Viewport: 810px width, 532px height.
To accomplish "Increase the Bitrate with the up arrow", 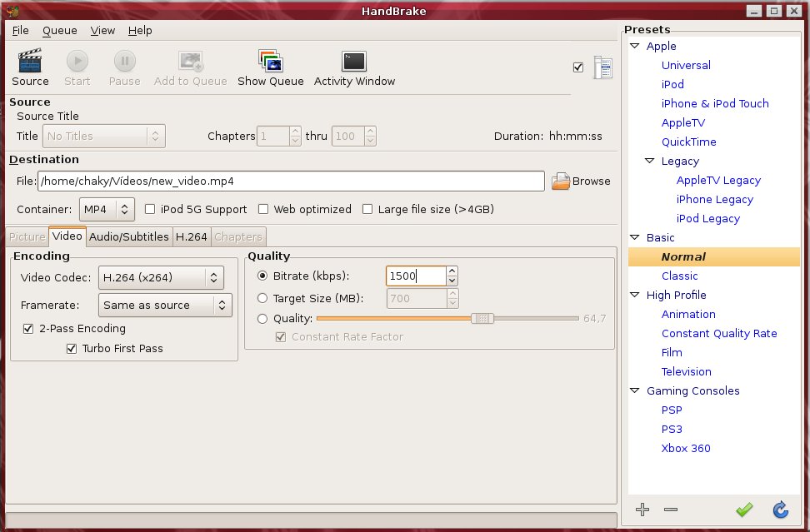I will 452,271.
